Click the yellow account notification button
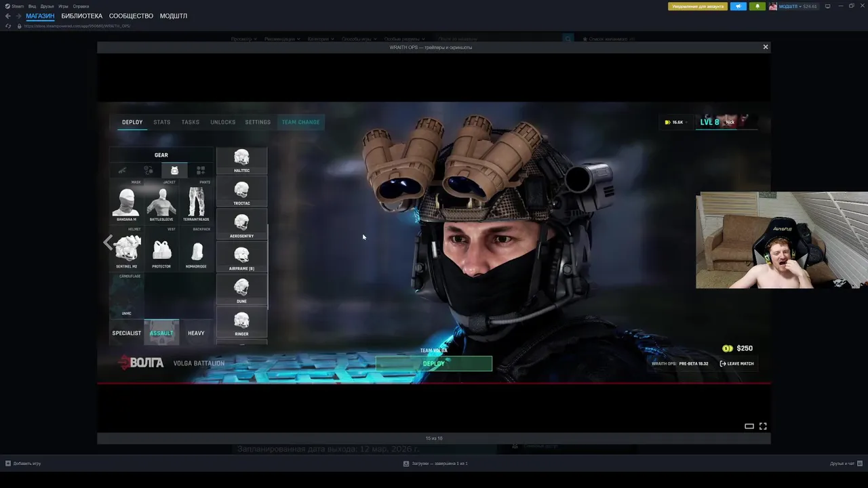 tap(697, 6)
